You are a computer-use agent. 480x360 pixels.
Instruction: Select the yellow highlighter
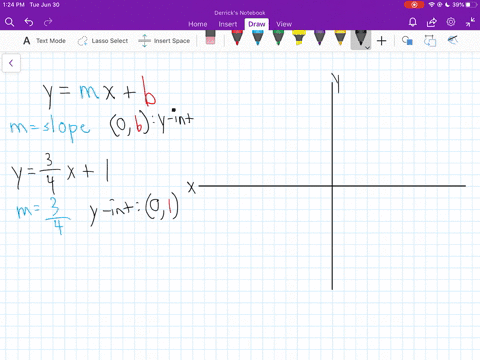tap(299, 37)
